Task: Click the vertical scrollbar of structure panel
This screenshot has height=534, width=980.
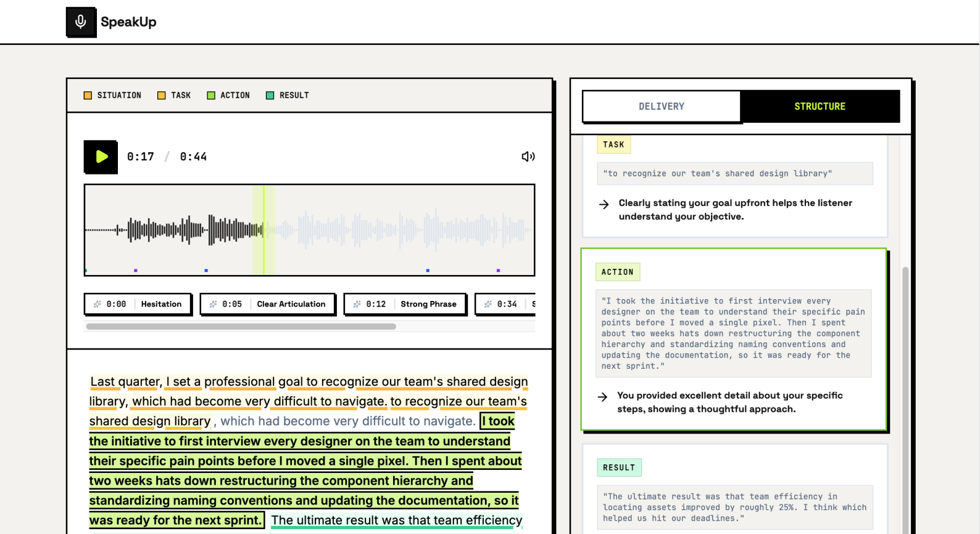Action: (x=905, y=400)
